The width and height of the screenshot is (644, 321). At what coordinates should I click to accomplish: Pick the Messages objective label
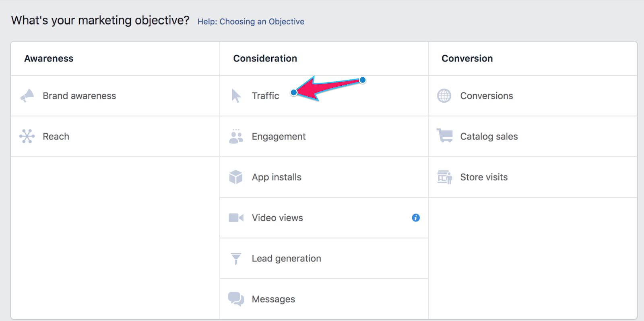pyautogui.click(x=273, y=300)
